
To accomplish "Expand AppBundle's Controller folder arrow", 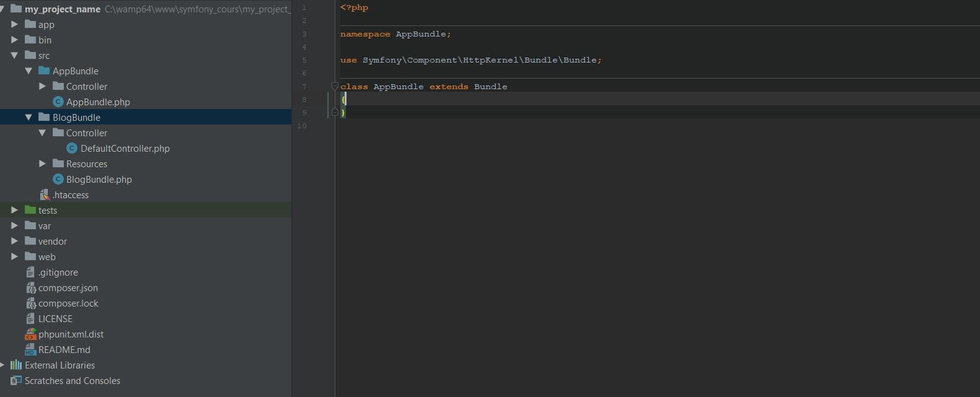I will pos(42,86).
